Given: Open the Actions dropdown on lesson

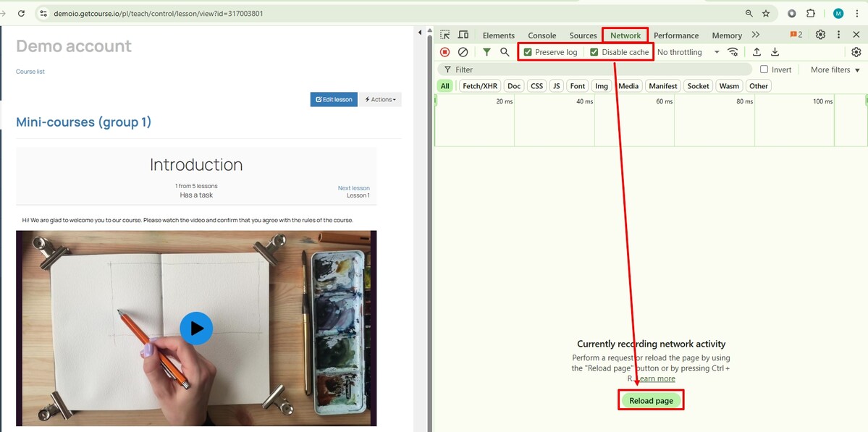Looking at the screenshot, I should (x=380, y=100).
